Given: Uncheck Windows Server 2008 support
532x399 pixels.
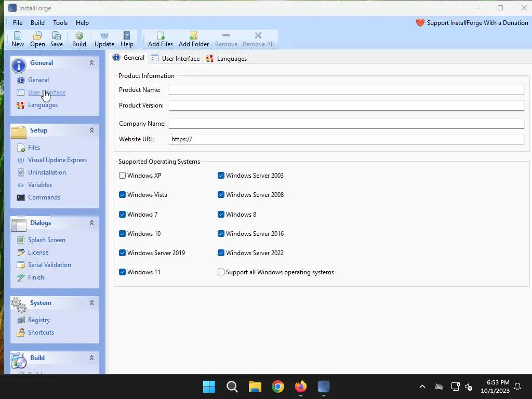Looking at the screenshot, I should pyautogui.click(x=221, y=195).
